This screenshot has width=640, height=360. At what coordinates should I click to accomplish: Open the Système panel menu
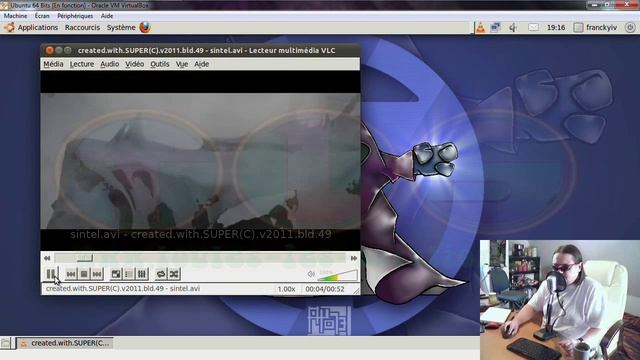[121, 27]
